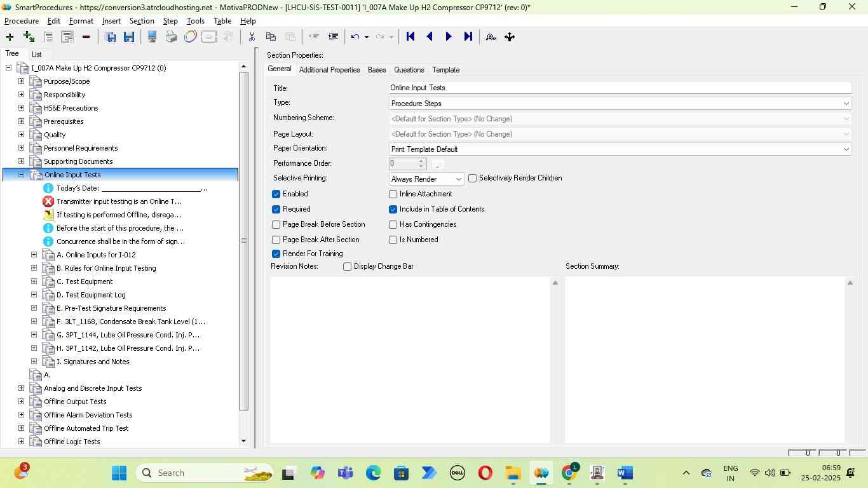Open the Undo dropdown arrow

367,37
